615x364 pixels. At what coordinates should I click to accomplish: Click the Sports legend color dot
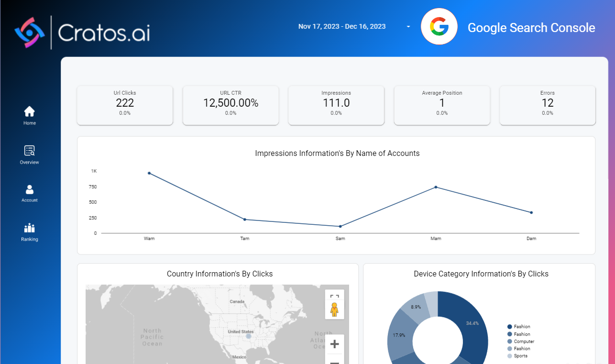pos(510,356)
